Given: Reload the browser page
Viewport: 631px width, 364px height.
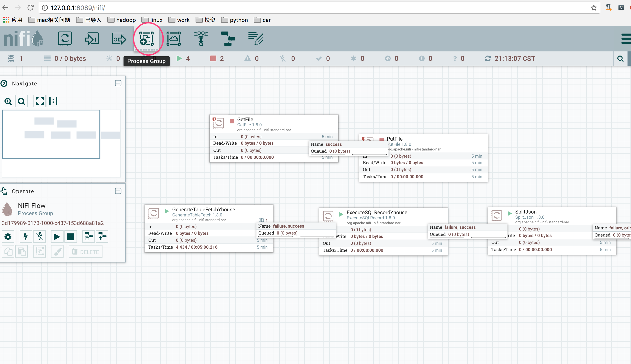Looking at the screenshot, I should pos(30,8).
